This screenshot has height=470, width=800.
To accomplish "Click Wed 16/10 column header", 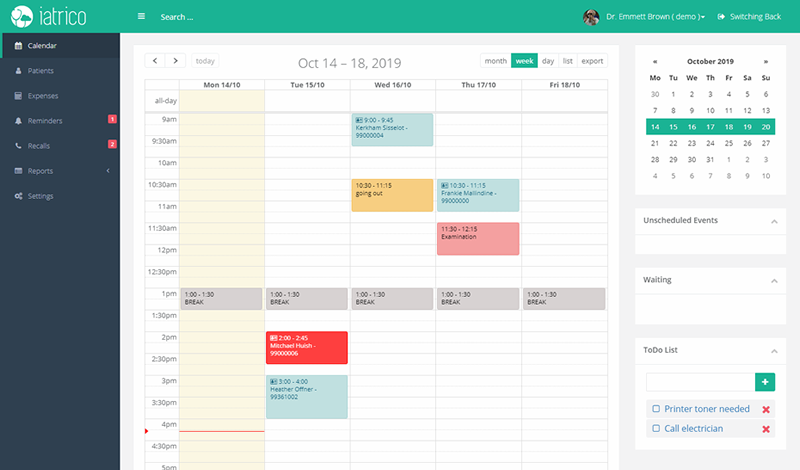I will (392, 85).
